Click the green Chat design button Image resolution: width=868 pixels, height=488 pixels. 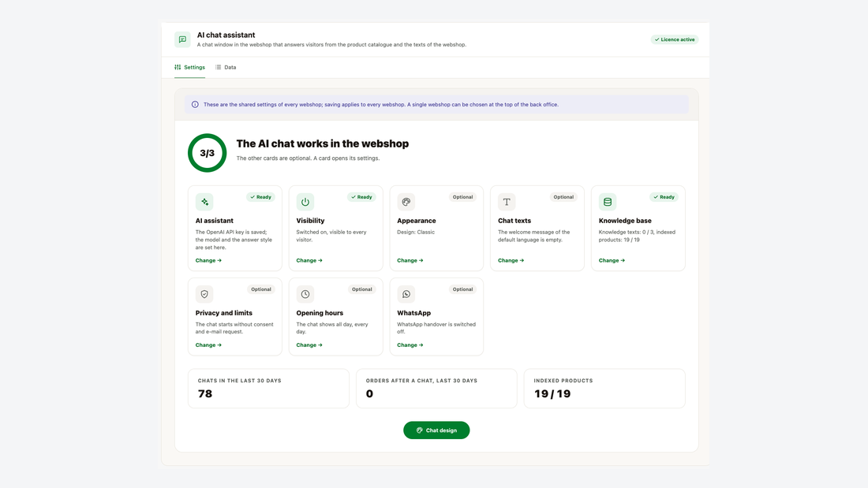point(436,430)
